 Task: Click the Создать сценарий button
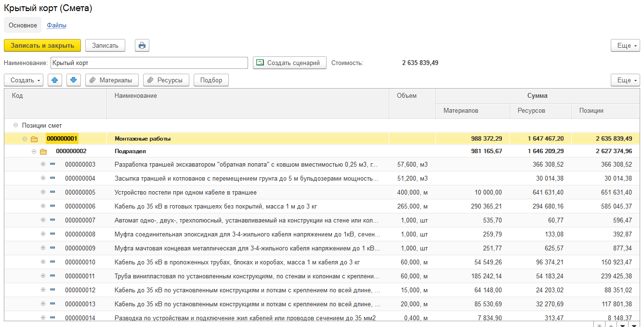pyautogui.click(x=289, y=63)
